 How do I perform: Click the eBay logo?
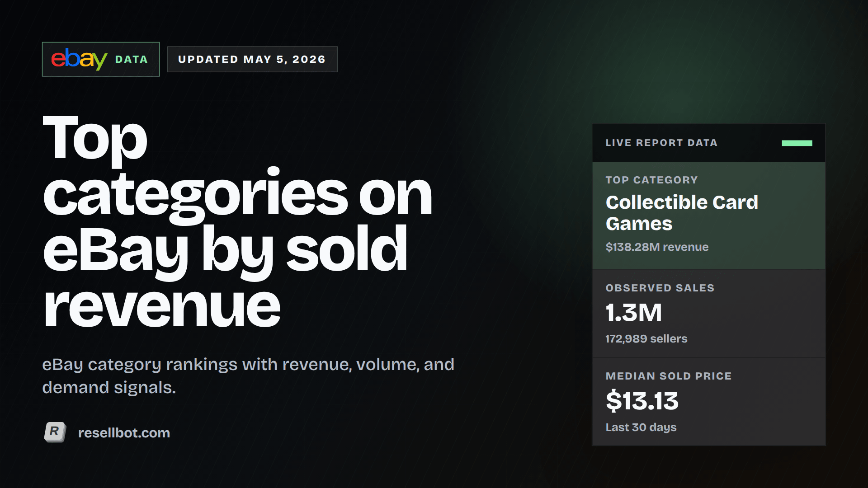pos(79,59)
